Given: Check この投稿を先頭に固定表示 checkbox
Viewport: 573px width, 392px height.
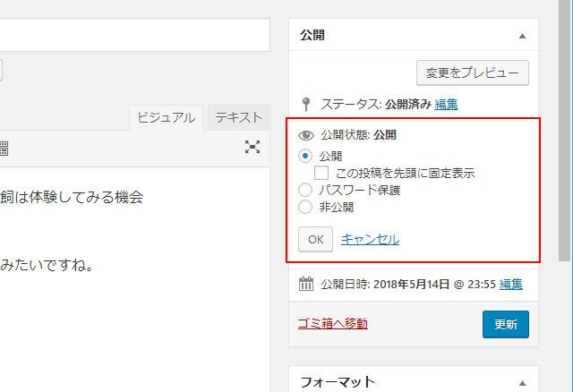Looking at the screenshot, I should click(x=321, y=173).
